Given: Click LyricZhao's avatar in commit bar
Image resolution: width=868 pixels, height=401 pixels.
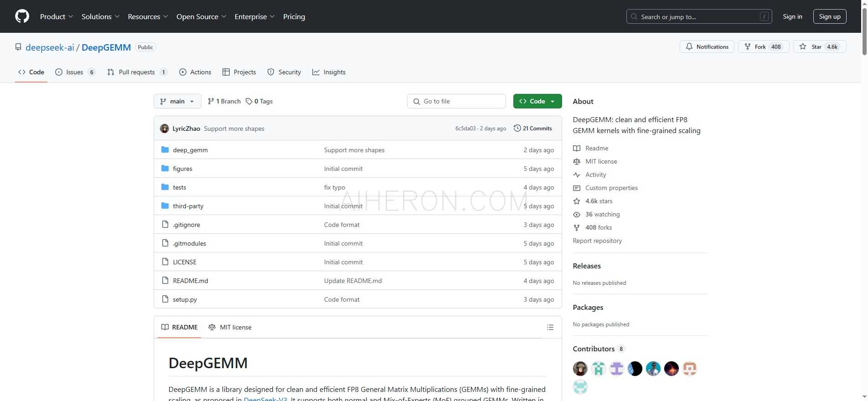Looking at the screenshot, I should pyautogui.click(x=165, y=129).
